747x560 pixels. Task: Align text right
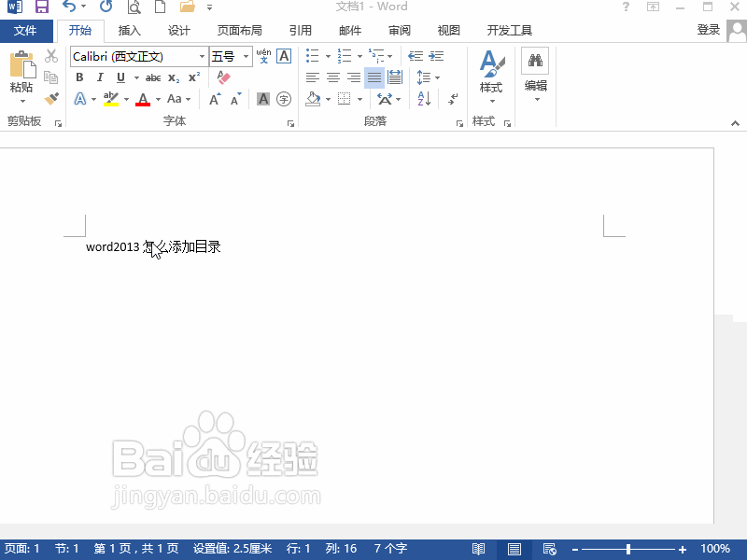click(354, 77)
